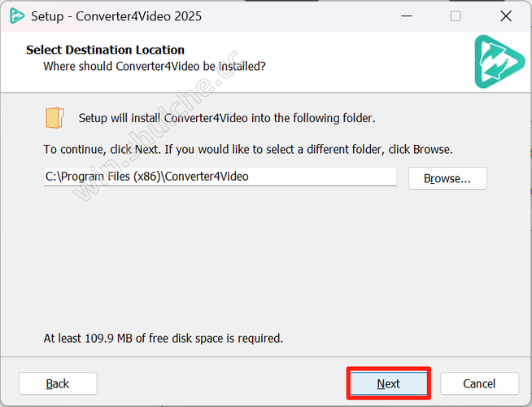Click the Converter4Video title bar icon
Image resolution: width=532 pixels, height=407 pixels.
click(16, 16)
